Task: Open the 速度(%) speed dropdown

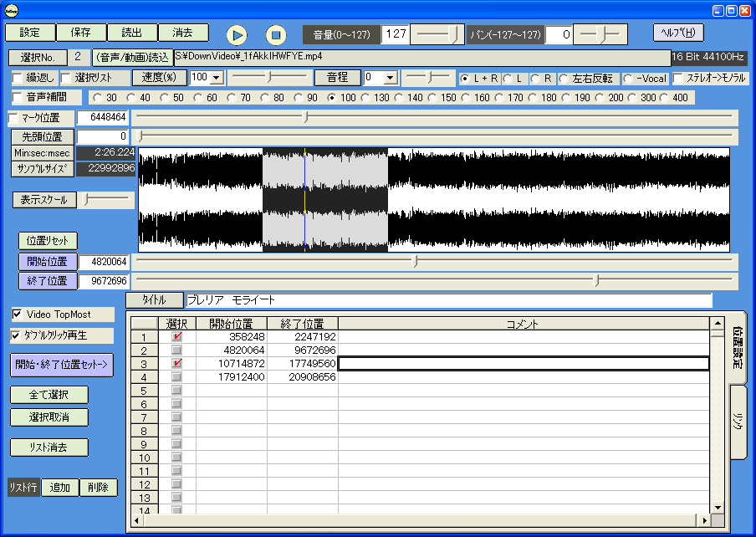Action: (217, 78)
